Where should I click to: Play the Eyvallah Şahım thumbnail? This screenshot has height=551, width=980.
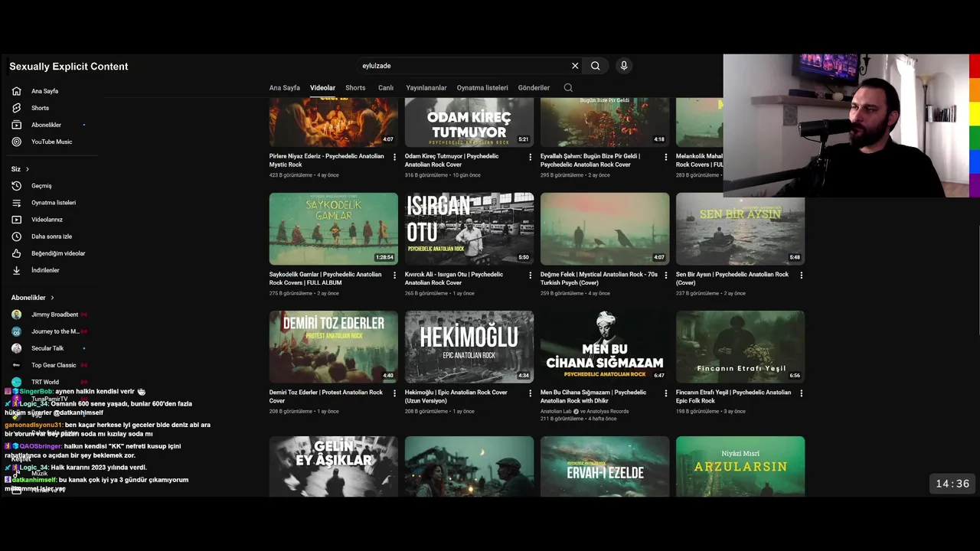605,122
